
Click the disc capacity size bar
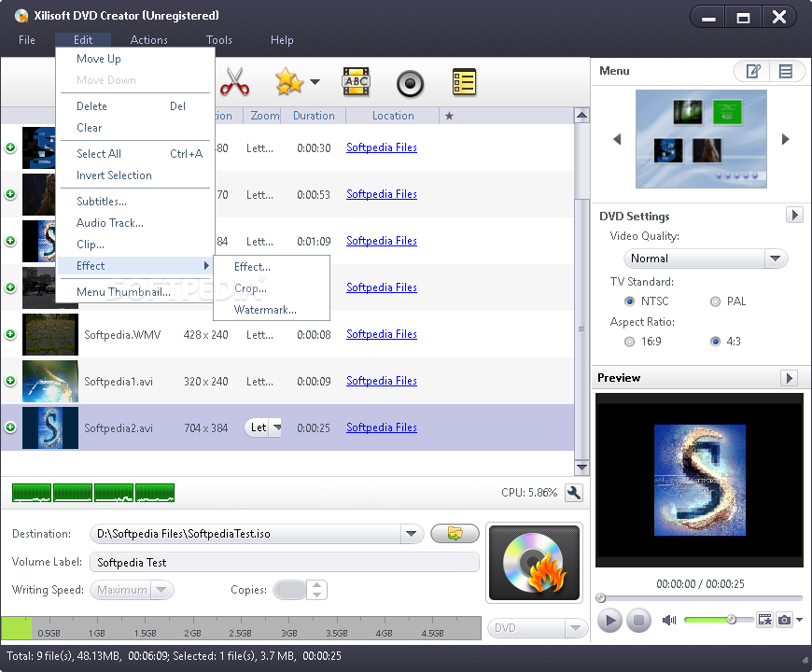tap(242, 628)
